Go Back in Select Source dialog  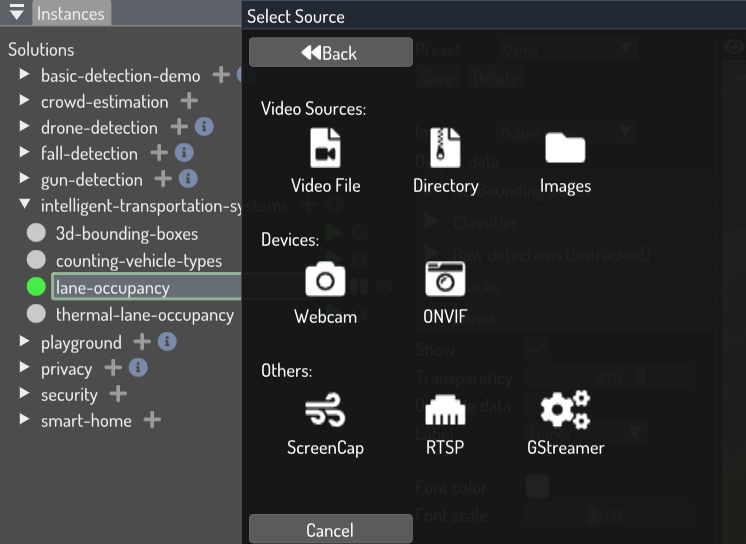[331, 52]
